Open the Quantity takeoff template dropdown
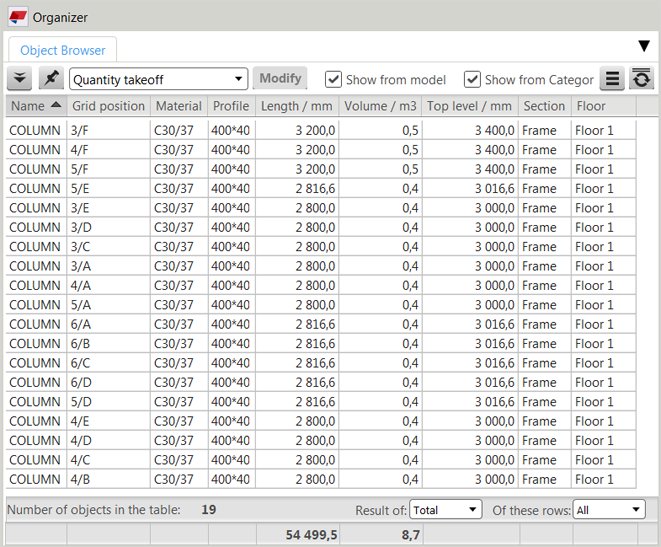The image size is (661, 547). pos(158,80)
